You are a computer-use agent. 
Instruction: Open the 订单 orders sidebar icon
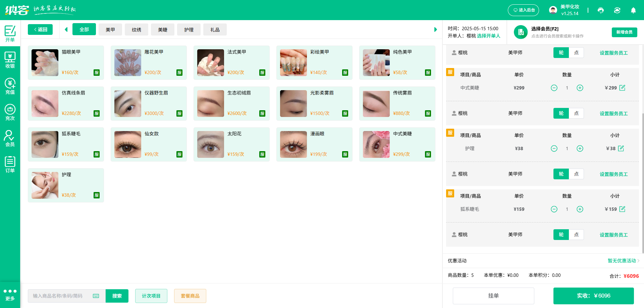click(x=10, y=165)
